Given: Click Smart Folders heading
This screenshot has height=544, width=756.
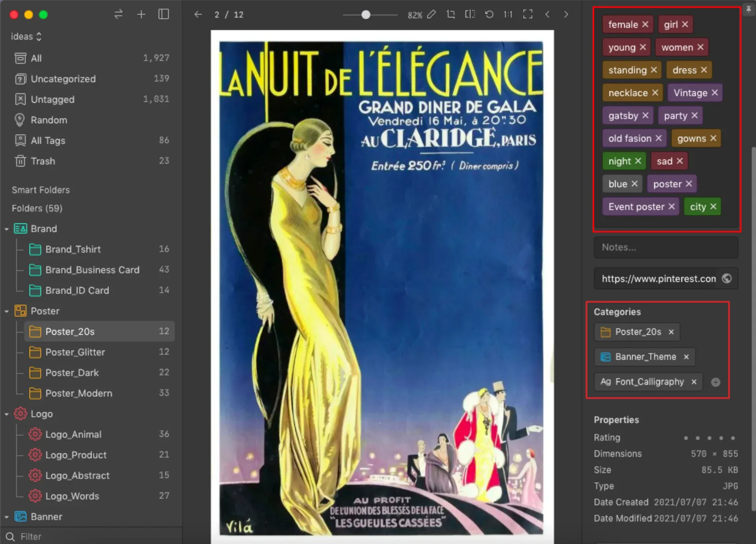Looking at the screenshot, I should pyautogui.click(x=41, y=190).
